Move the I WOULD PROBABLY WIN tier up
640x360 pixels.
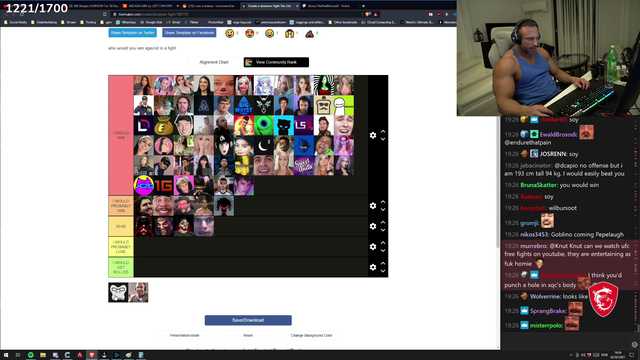pyautogui.click(x=383, y=202)
